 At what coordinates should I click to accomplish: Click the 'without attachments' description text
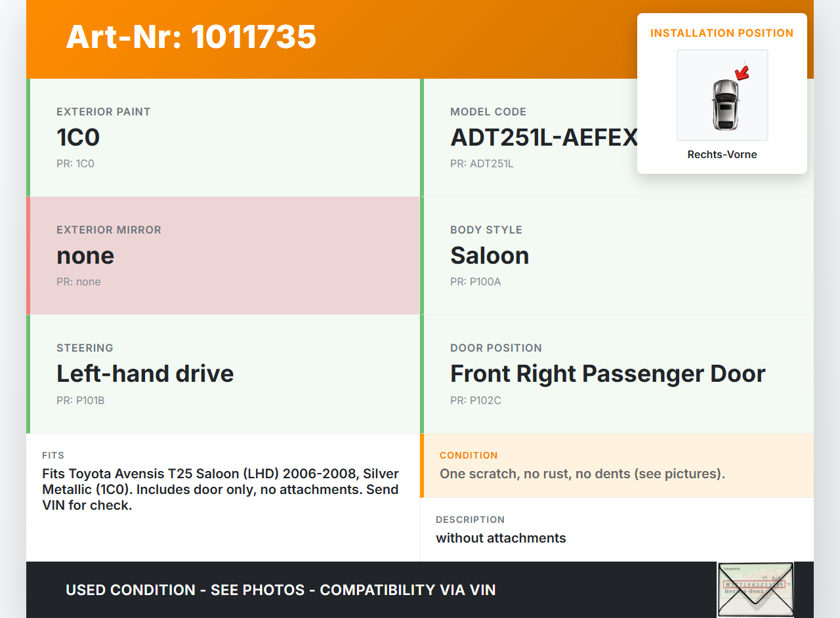click(501, 538)
